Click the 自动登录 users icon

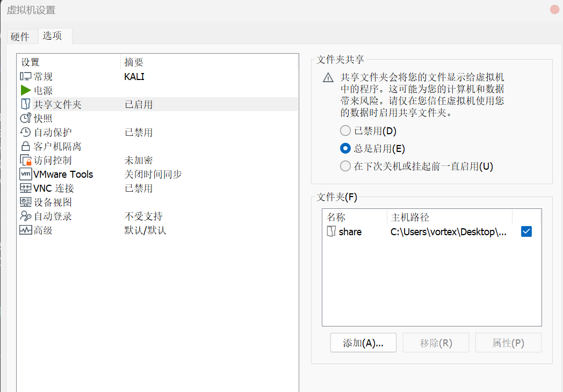25,216
